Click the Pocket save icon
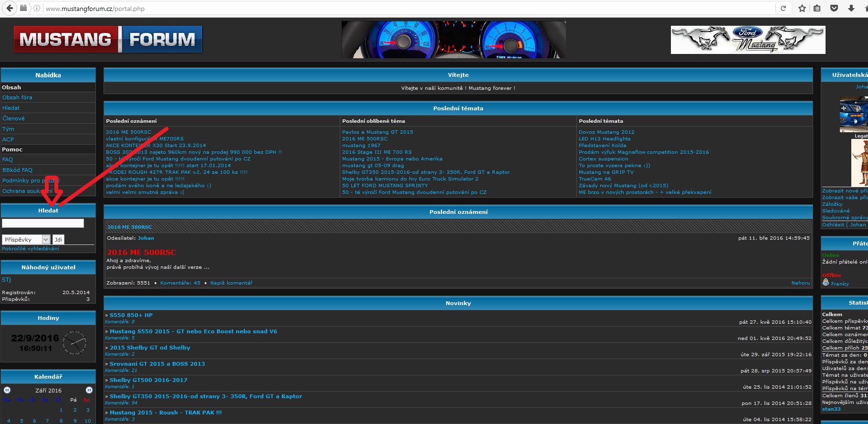The height and width of the screenshot is (424, 868). pyautogui.click(x=834, y=8)
